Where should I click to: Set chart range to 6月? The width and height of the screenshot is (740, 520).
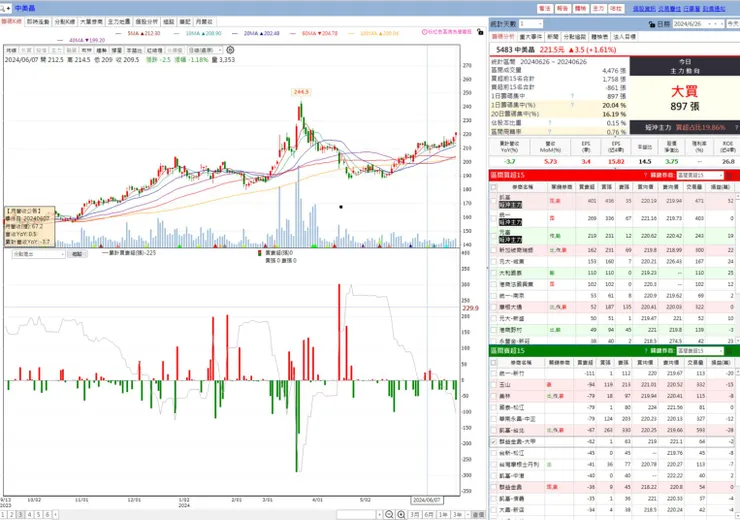[429, 514]
